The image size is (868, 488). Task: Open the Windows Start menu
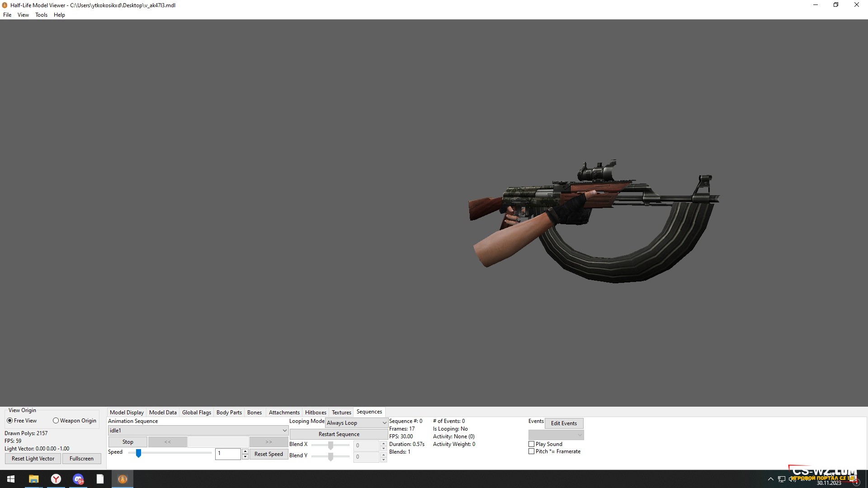click(x=11, y=479)
